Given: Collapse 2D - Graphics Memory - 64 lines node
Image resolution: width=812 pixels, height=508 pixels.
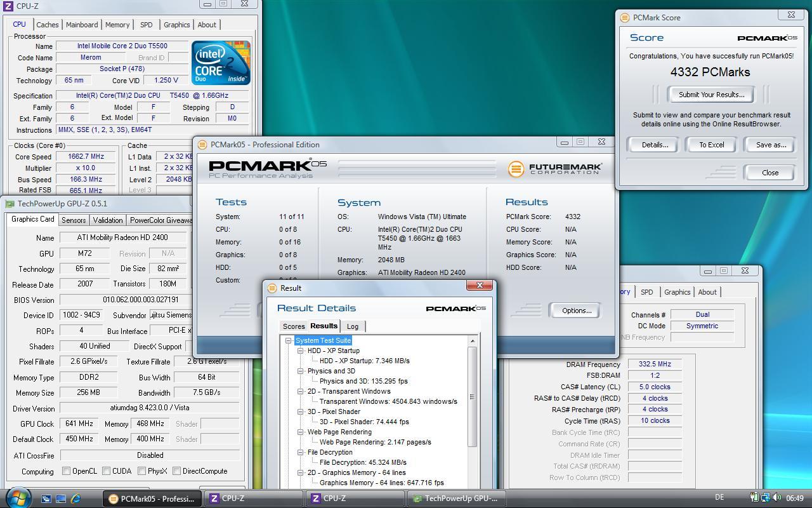Looking at the screenshot, I should pyautogui.click(x=301, y=472).
